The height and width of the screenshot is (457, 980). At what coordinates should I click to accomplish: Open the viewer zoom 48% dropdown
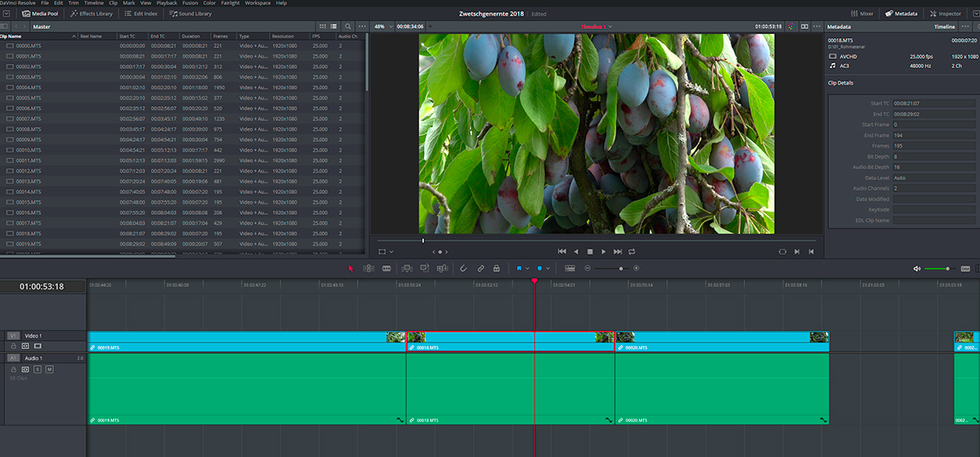383,27
